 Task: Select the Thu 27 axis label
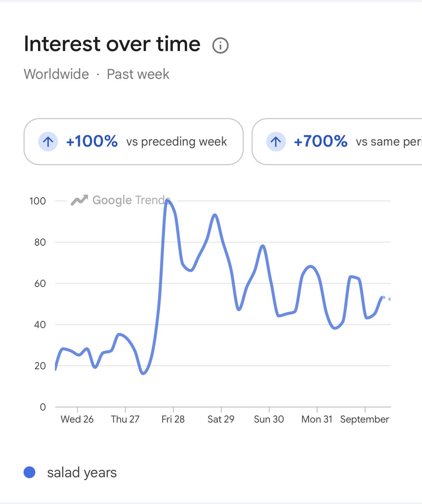pyautogui.click(x=125, y=419)
